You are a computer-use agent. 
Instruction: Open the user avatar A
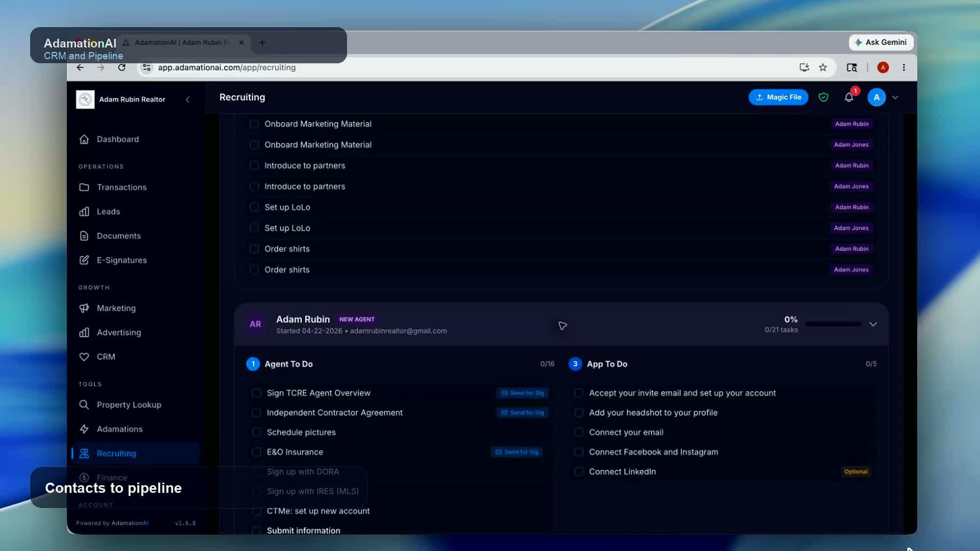click(x=876, y=97)
